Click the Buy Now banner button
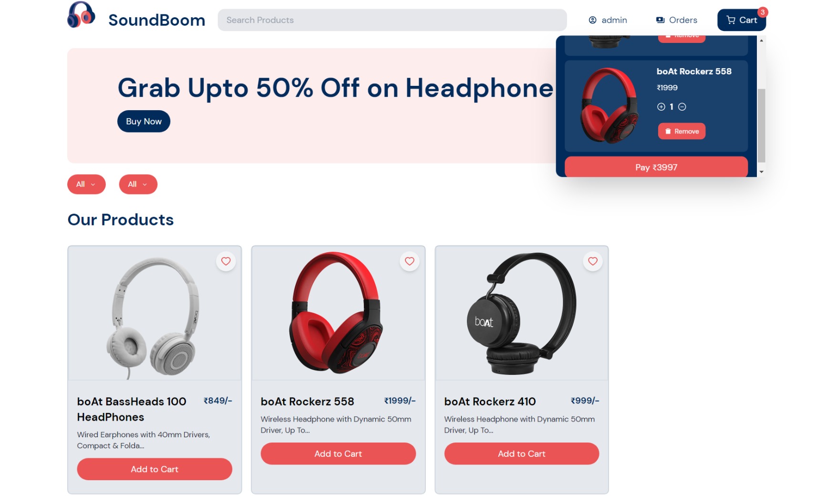Screen dimensions: 837x504 (144, 121)
